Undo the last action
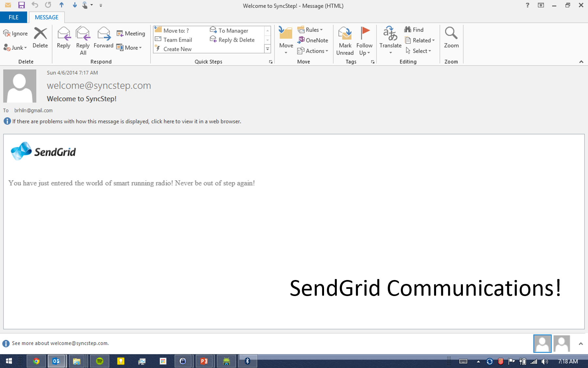588x368 pixels. pyautogui.click(x=35, y=5)
